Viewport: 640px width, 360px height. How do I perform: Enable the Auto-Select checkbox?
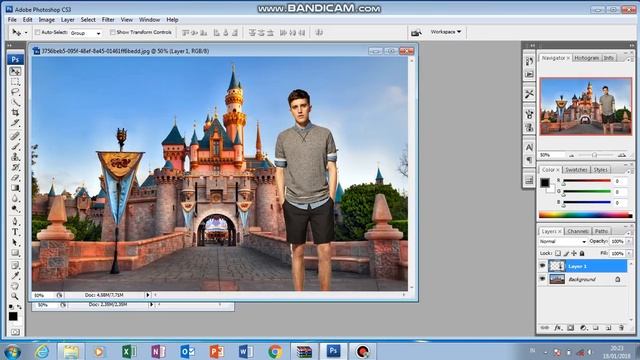click(x=37, y=32)
